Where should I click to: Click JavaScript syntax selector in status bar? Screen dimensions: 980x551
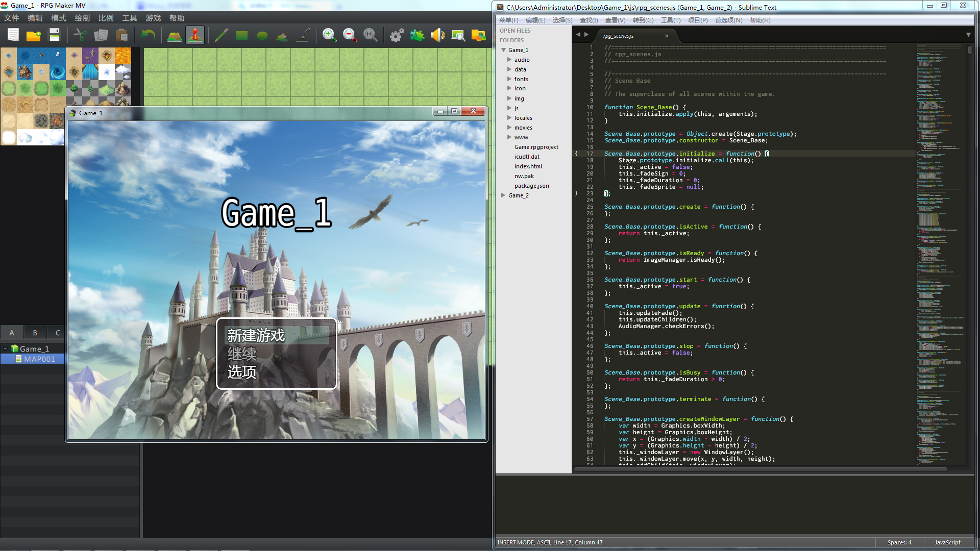(947, 542)
